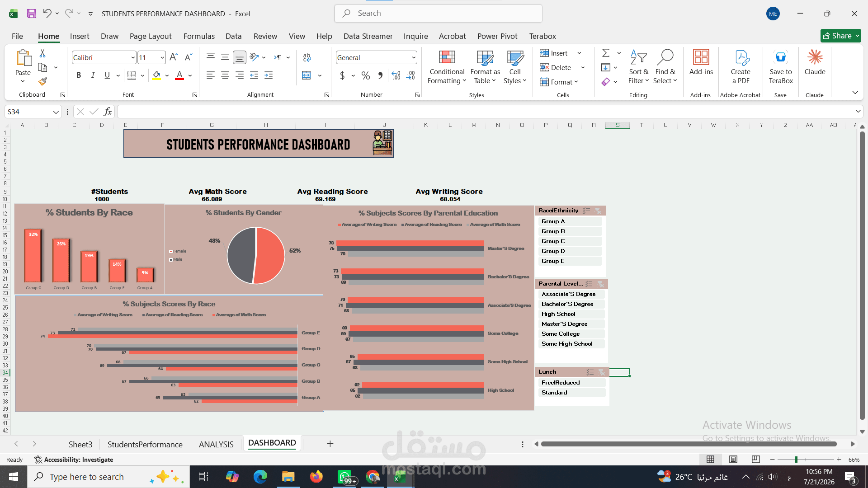Open Cell Styles gallery
The image size is (868, 488).
515,67
